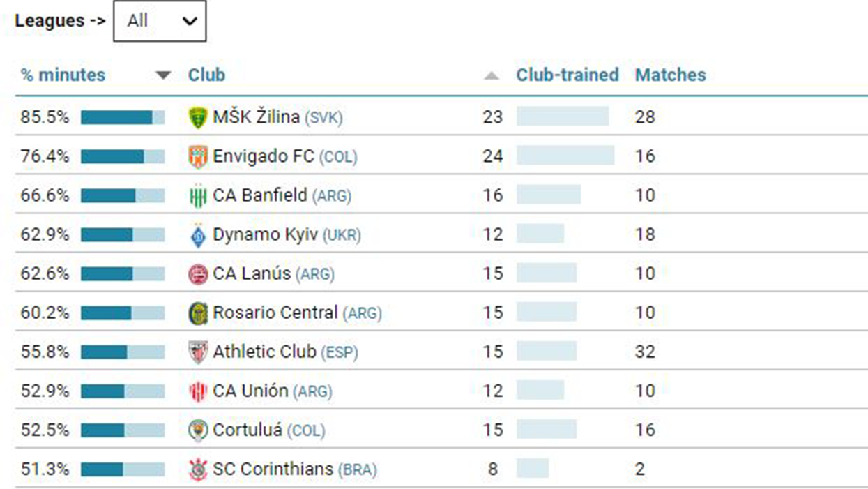Click the Rosario Central crest icon
The height and width of the screenshot is (489, 868).
(198, 313)
